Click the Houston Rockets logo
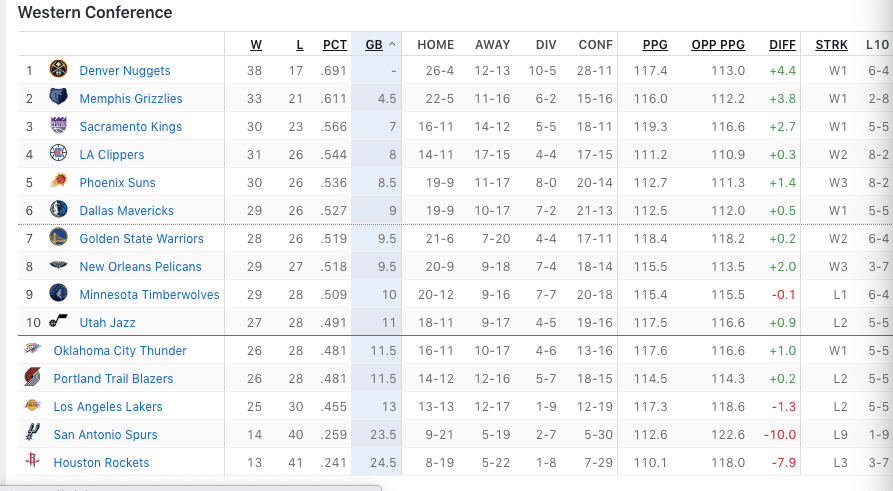893x491 pixels. coord(32,460)
